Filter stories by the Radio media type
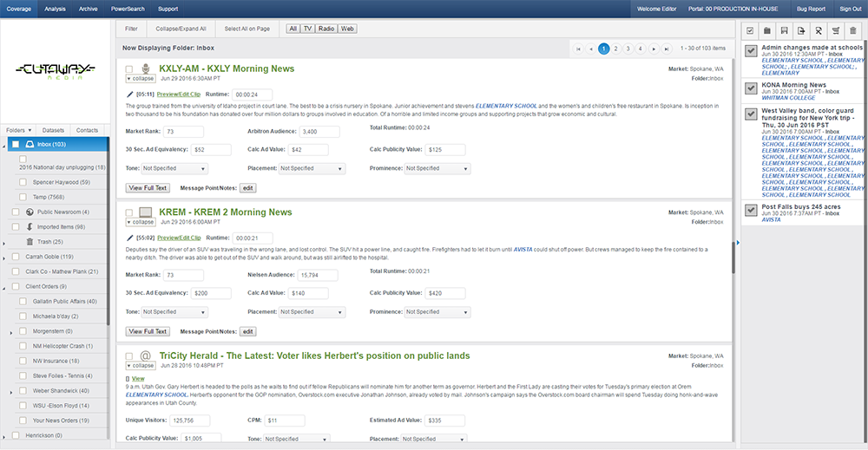Screen dimensions: 868x450 326,29
